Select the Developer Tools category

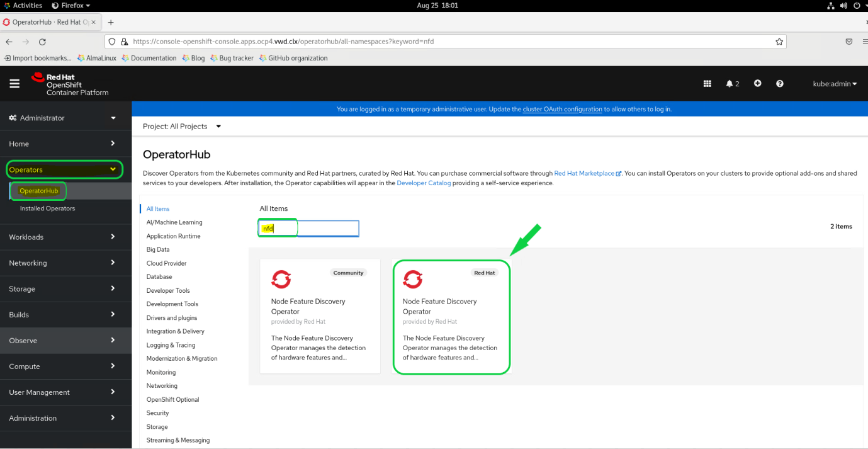point(168,290)
